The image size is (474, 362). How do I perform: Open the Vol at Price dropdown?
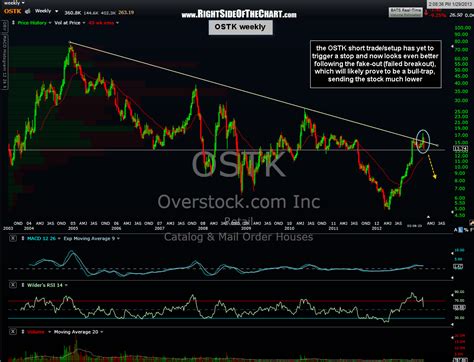84,23
